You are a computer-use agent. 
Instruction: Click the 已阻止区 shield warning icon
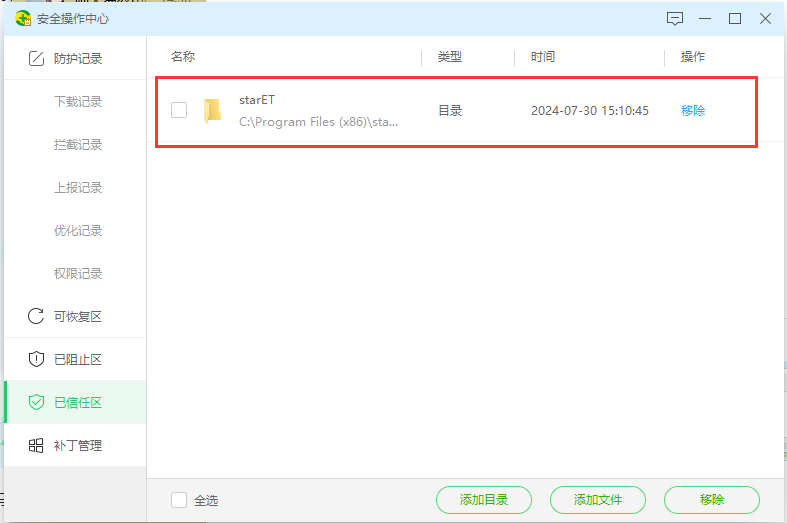[36, 359]
